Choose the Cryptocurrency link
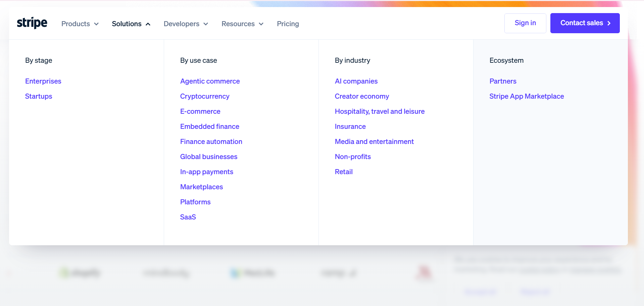The image size is (644, 306). (x=205, y=96)
